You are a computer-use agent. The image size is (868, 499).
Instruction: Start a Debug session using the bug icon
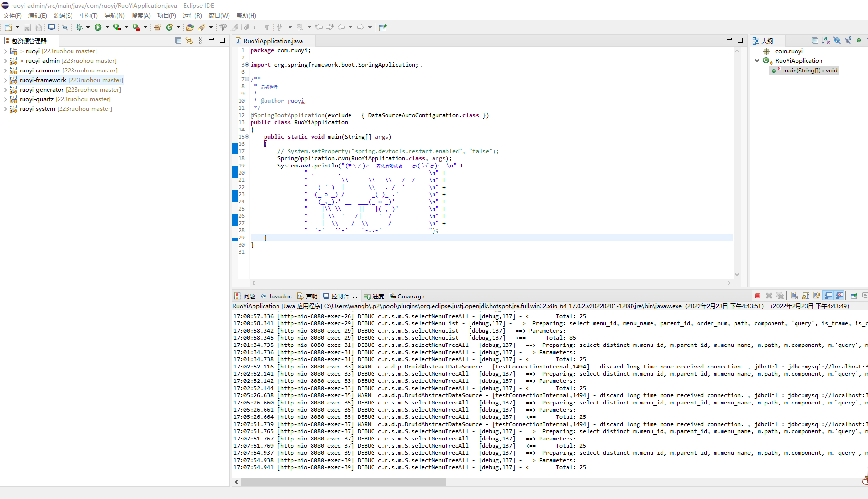tap(79, 27)
